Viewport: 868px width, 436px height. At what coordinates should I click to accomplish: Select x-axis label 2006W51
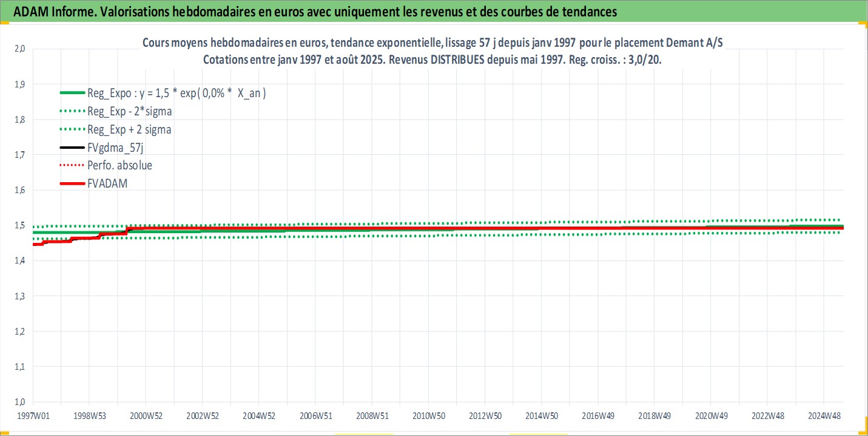click(x=315, y=416)
